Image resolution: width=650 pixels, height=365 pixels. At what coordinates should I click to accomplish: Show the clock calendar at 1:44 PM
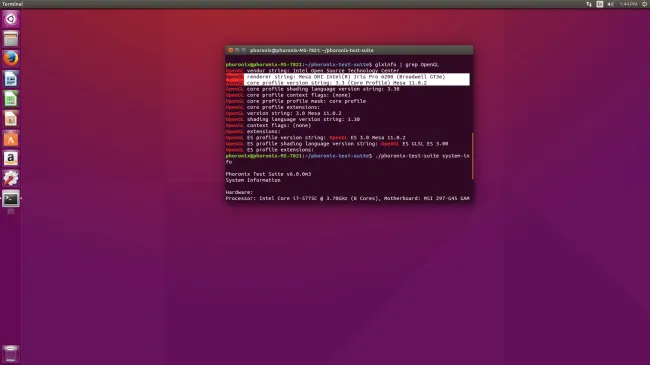(x=628, y=4)
